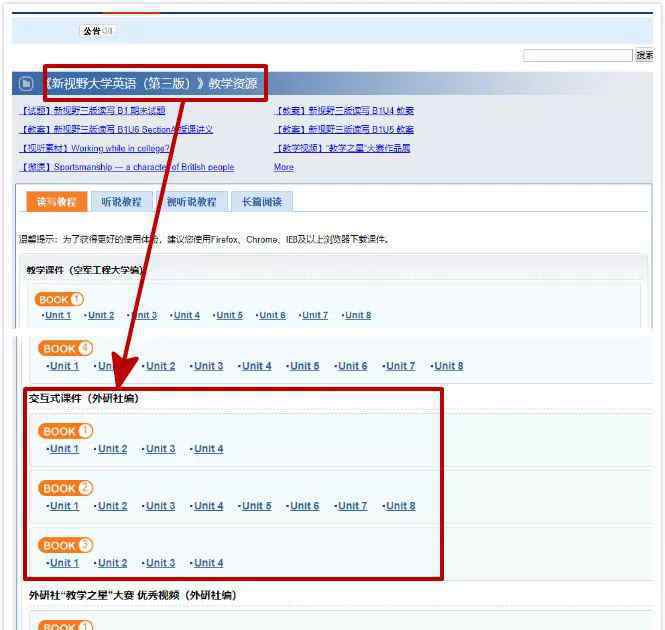Open Unit 2 of 交互式课件 BOOK 2

point(112,506)
